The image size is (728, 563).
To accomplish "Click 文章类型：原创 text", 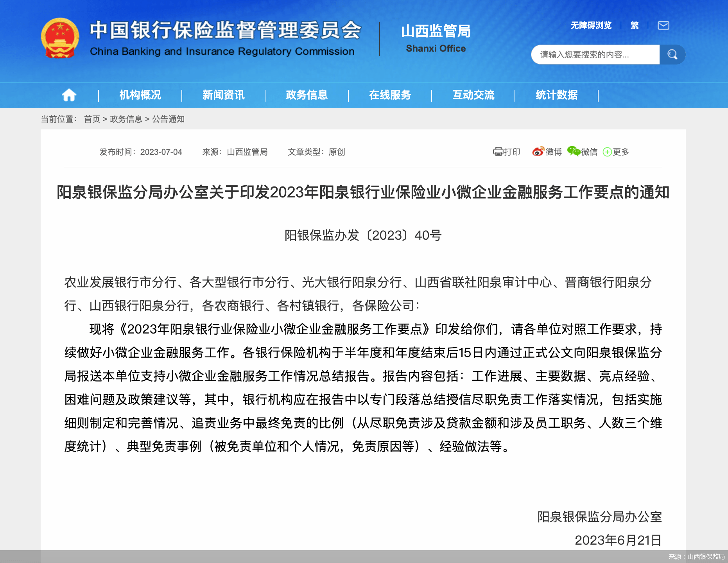I will click(316, 152).
